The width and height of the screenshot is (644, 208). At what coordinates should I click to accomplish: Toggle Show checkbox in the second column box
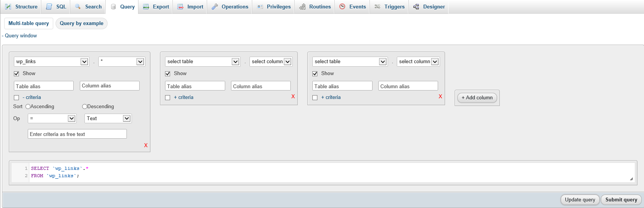tap(168, 74)
